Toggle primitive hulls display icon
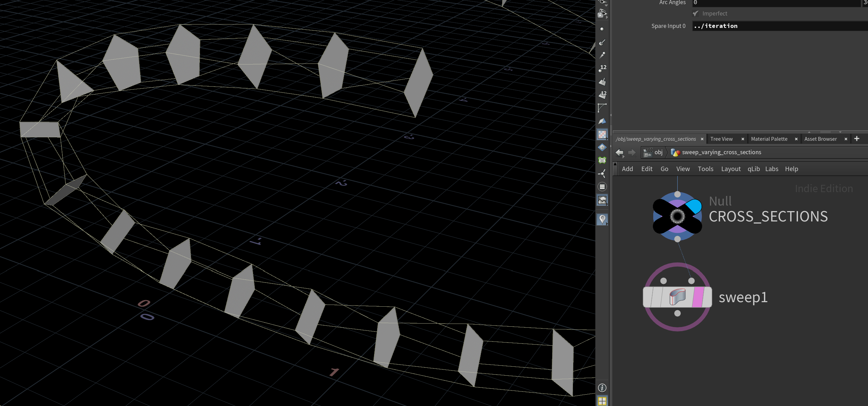Viewport: 868px width, 406px height. pyautogui.click(x=602, y=108)
